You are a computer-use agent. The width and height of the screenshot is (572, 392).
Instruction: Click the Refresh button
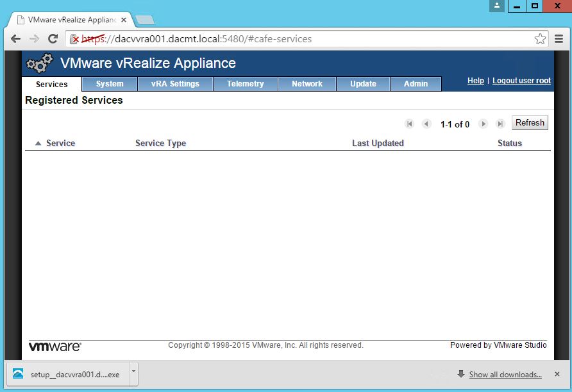pyautogui.click(x=530, y=123)
